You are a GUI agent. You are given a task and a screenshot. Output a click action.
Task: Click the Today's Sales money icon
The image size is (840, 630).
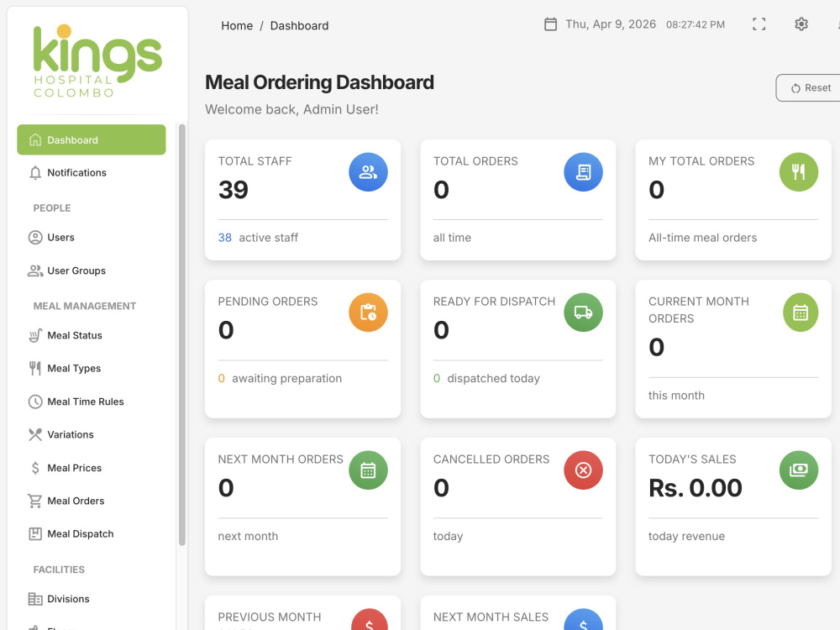[798, 470]
